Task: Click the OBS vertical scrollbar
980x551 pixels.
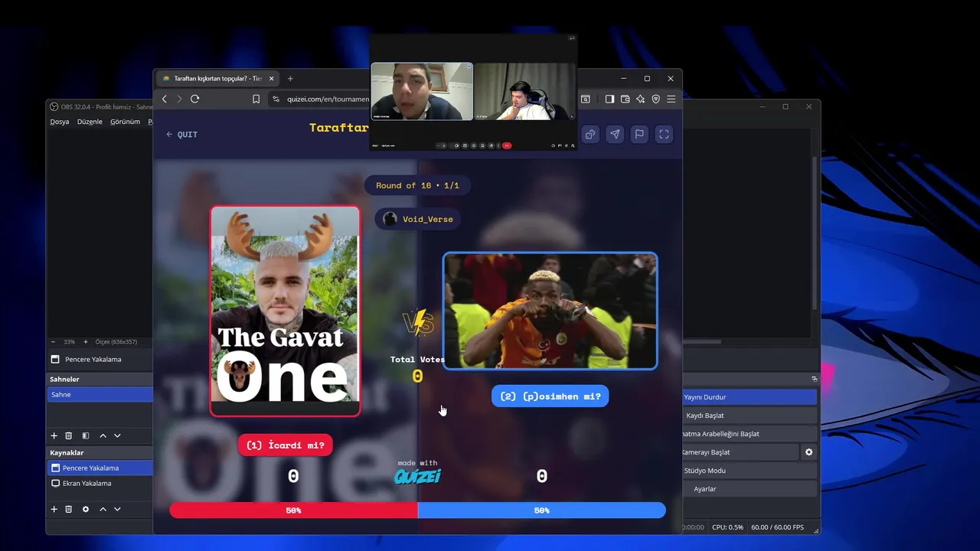Action: click(815, 233)
